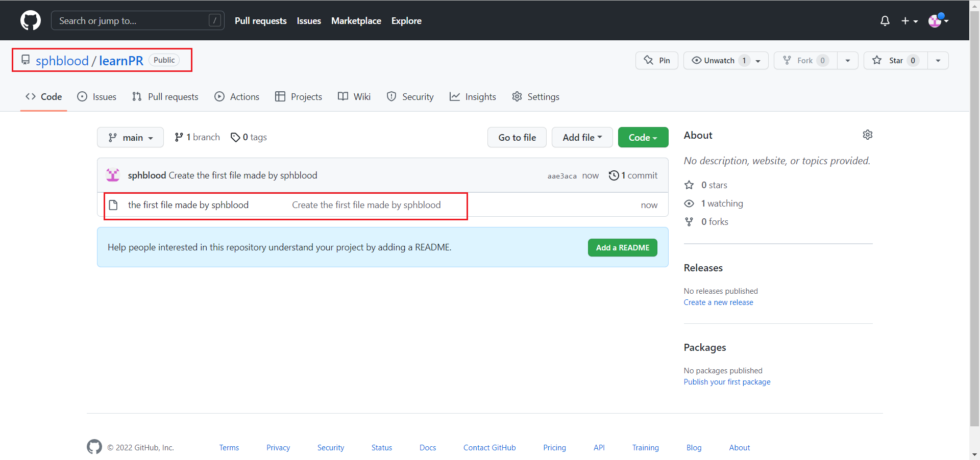Viewport: 980px width, 460px height.
Task: Open the footer Privacy link
Action: coord(278,448)
